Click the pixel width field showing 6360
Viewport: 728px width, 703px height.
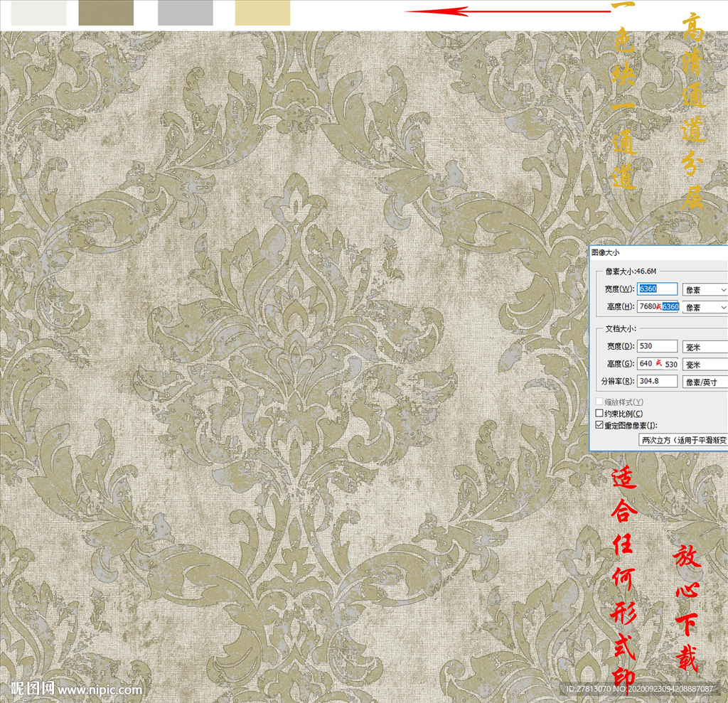pos(657,289)
